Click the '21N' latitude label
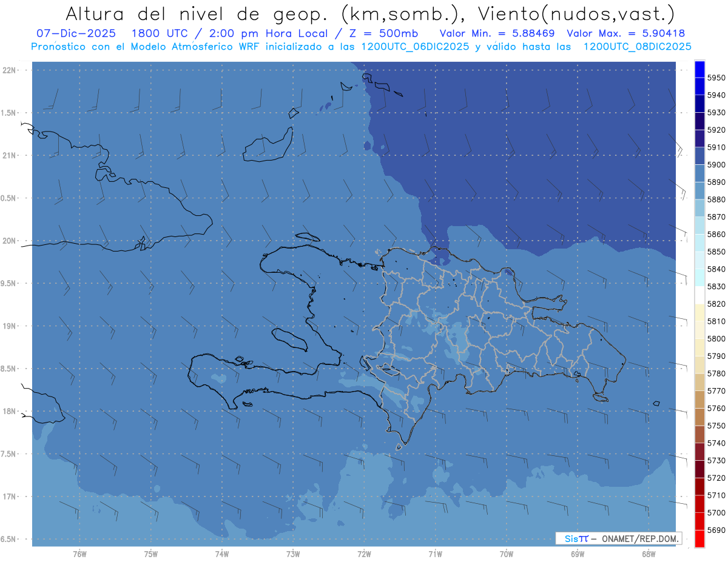The image size is (728, 562). pos(9,156)
